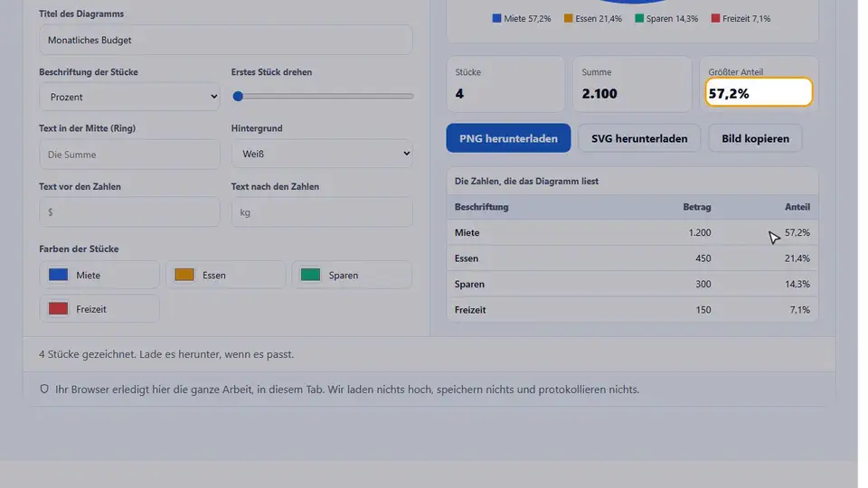868x488 pixels.
Task: Click the 'Essen' row label in table
Action: coord(467,258)
